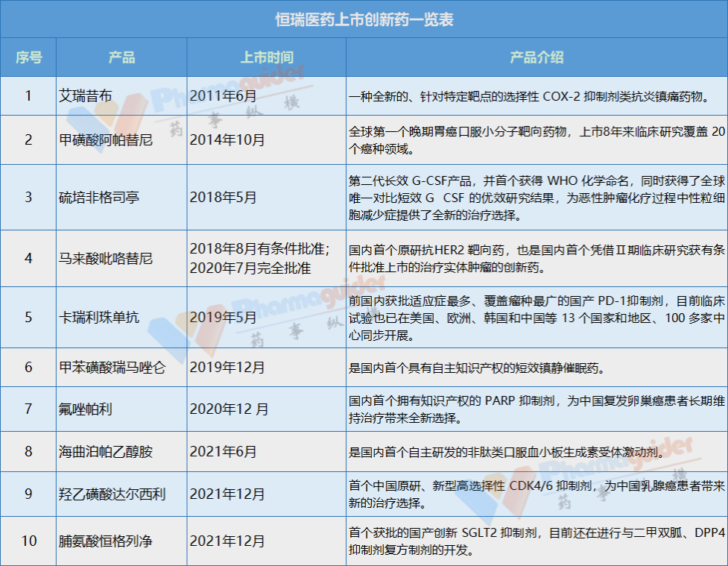Click the 脯氨酸恒格列净 product name
The image size is (728, 566).
106,541
